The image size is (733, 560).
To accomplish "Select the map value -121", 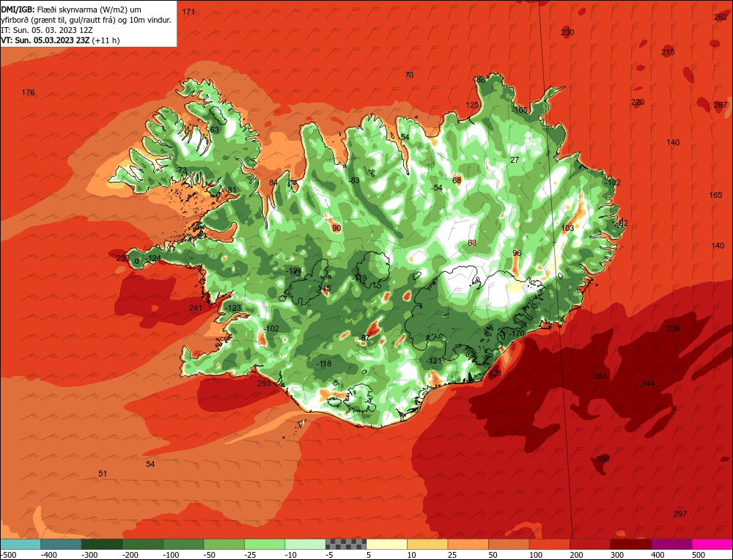I will [x=434, y=361].
